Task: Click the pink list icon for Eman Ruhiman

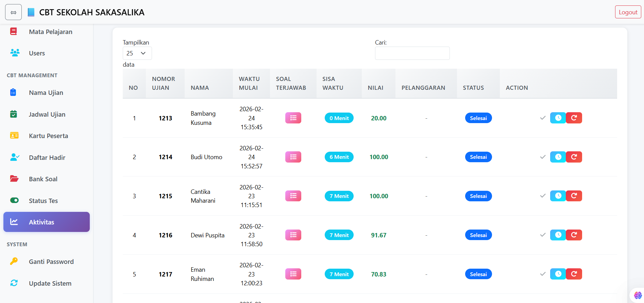Action: (x=293, y=274)
